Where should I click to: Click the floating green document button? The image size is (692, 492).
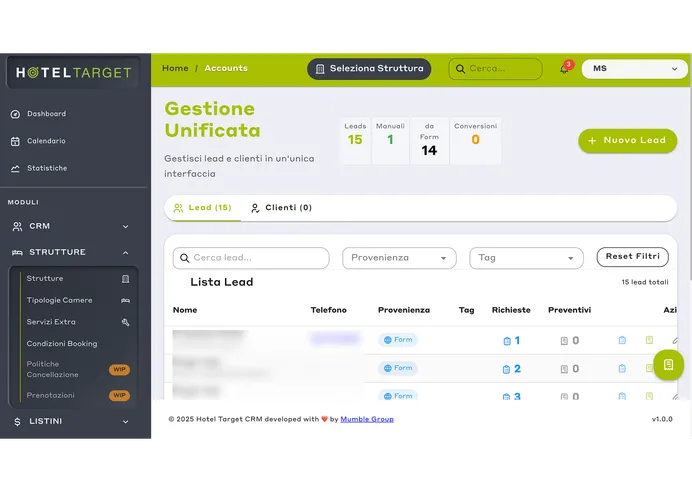(668, 364)
